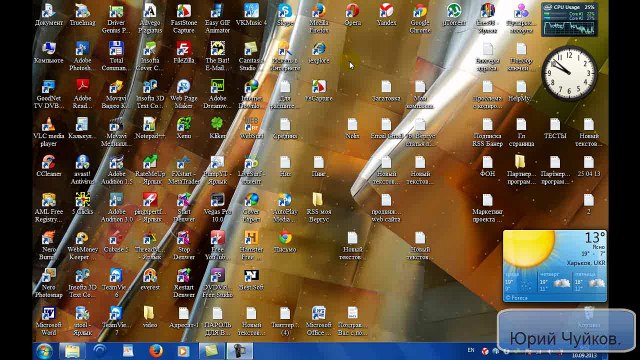Image resolution: width=640 pixels, height=360 pixels.
Task: Launch Vegas Pro 10.0 shortcut
Action: [x=217, y=207]
